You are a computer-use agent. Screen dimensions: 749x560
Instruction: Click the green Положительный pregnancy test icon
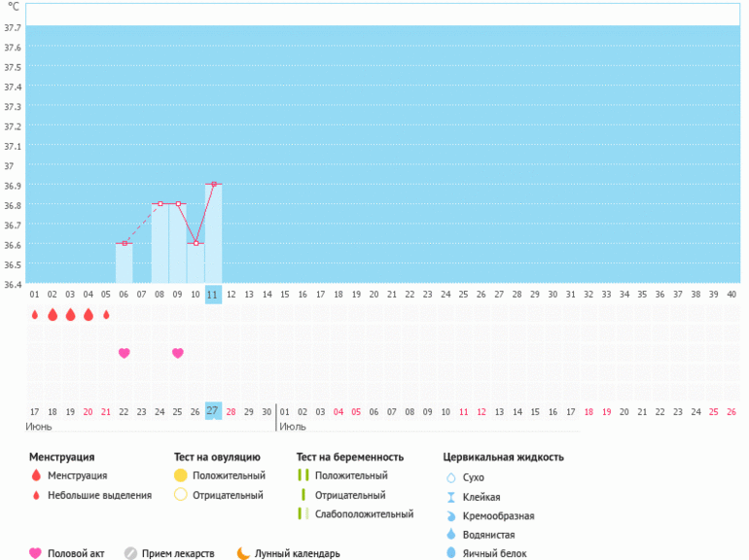tap(303, 475)
